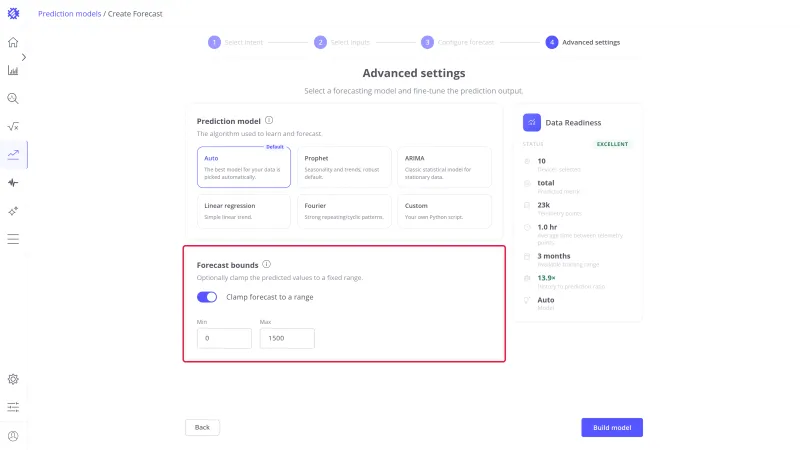
Task: Open the gear settings icon
Action: click(x=13, y=379)
